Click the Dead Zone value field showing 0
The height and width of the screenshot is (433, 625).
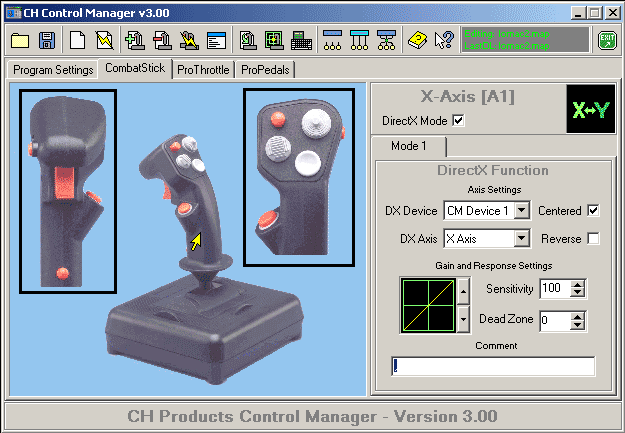pos(555,320)
